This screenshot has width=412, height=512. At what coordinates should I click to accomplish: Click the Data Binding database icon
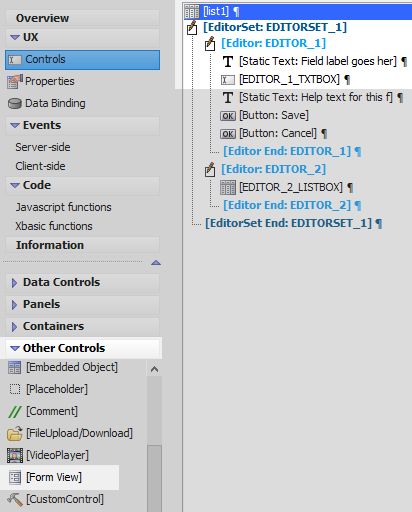pos(15,103)
